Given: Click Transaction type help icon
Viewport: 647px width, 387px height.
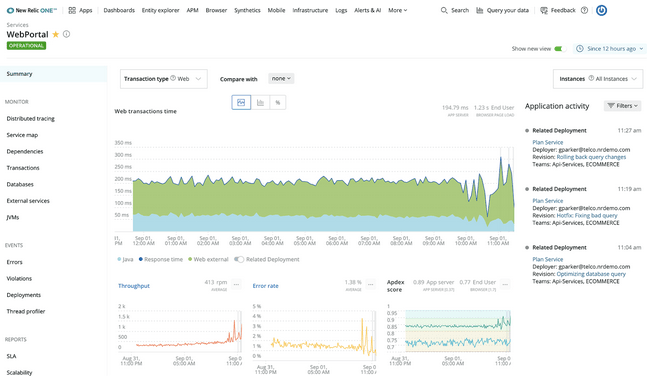Looking at the screenshot, I should [173, 78].
